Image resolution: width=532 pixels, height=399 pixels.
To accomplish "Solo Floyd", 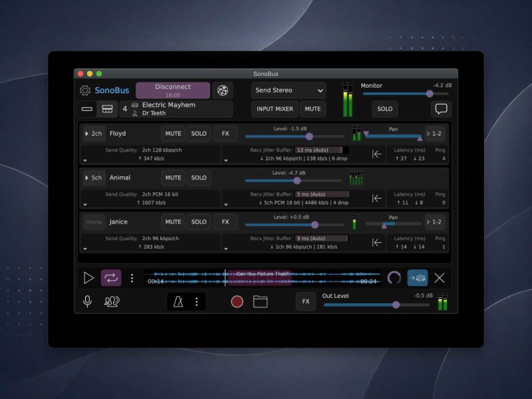I will pyautogui.click(x=199, y=134).
